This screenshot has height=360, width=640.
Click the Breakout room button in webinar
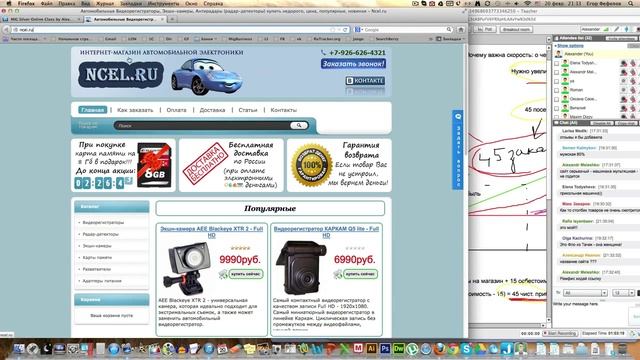[516, 29]
